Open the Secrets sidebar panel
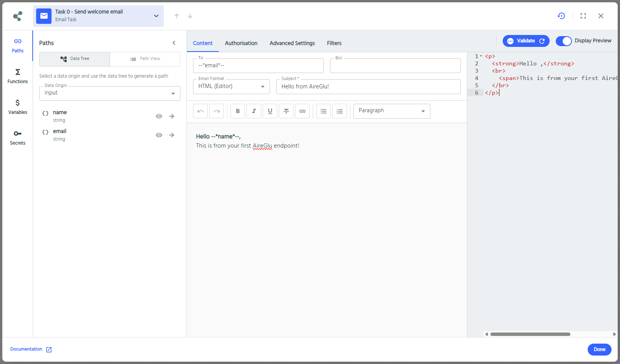Viewport: 620px width, 364px height. pos(18,138)
